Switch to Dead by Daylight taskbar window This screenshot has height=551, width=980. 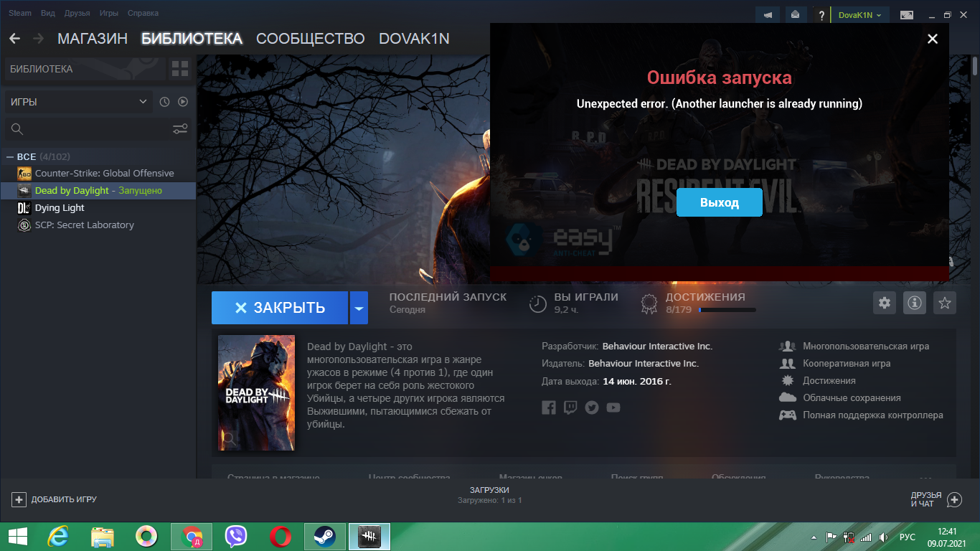tap(369, 536)
